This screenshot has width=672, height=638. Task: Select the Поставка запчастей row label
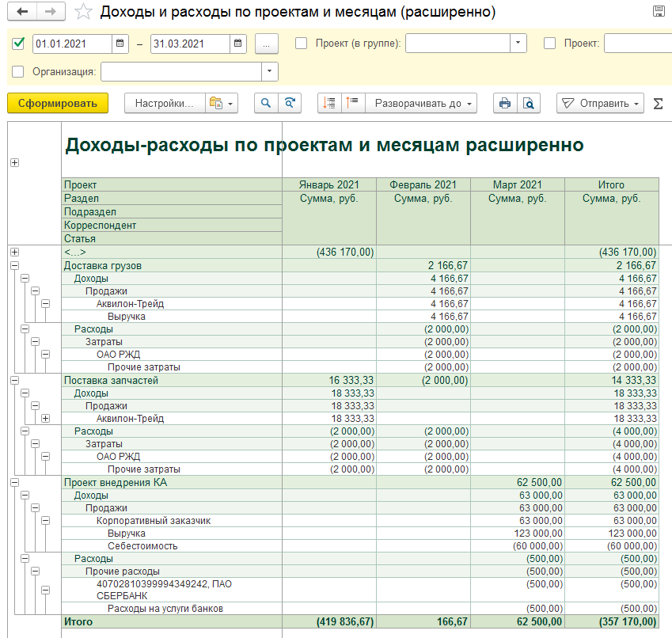pos(111,381)
